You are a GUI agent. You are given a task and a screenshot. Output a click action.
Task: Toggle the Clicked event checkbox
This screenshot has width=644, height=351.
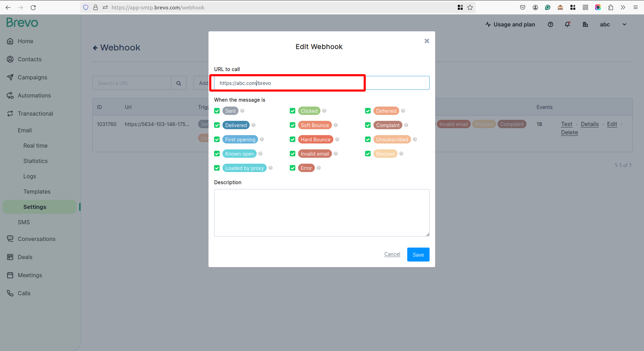pos(293,111)
